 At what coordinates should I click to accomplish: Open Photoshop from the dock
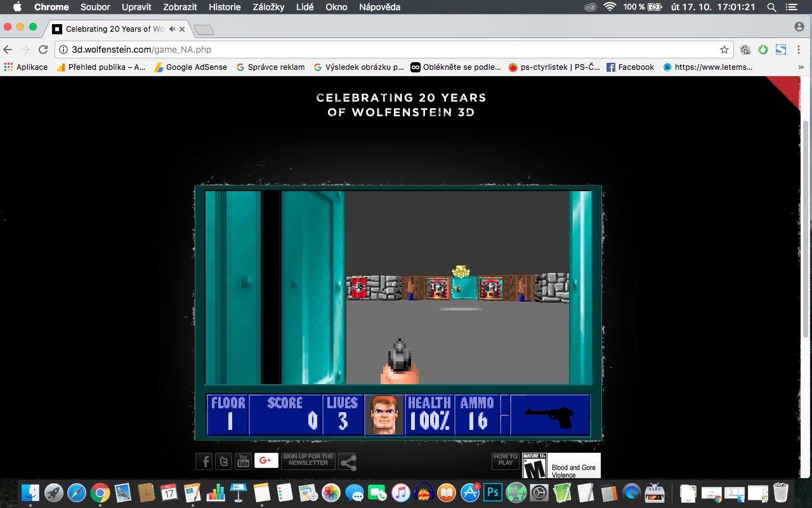point(493,492)
